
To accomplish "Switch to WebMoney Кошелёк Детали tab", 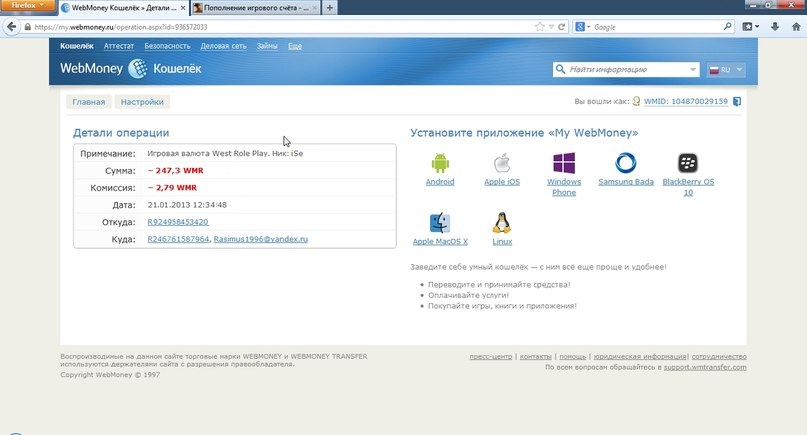I will click(122, 8).
